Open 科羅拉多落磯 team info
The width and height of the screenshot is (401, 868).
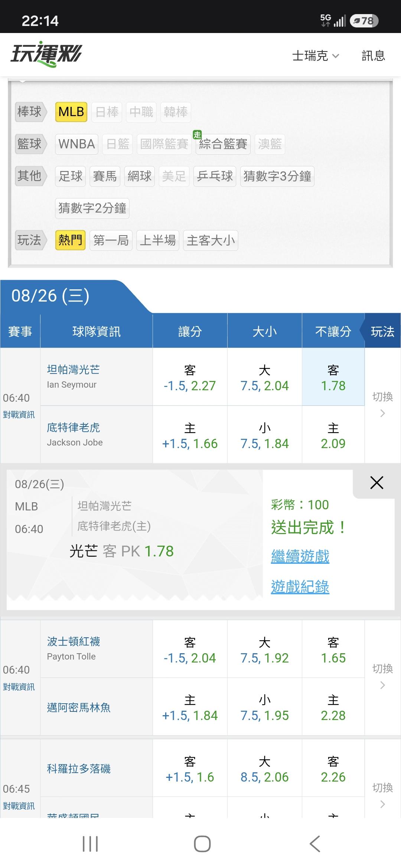79,769
